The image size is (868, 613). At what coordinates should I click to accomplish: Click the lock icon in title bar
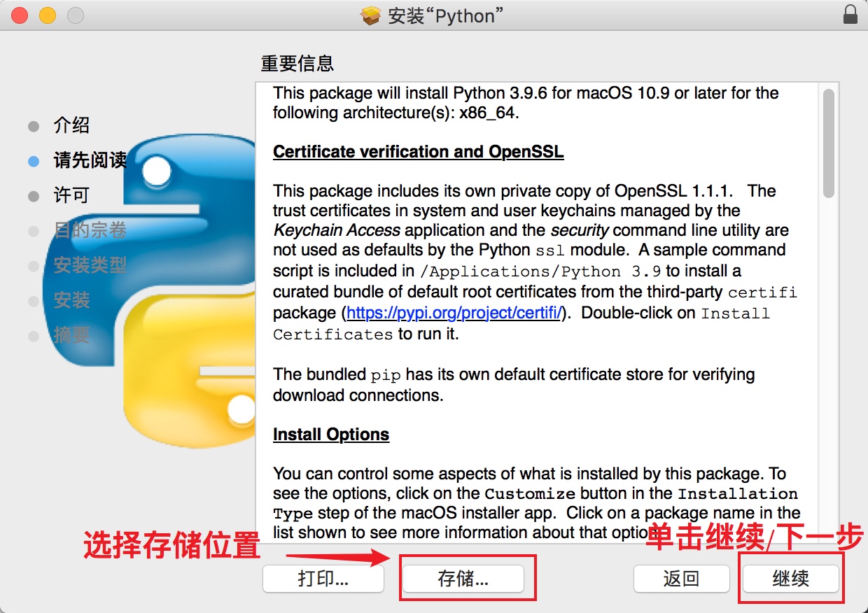[x=850, y=15]
